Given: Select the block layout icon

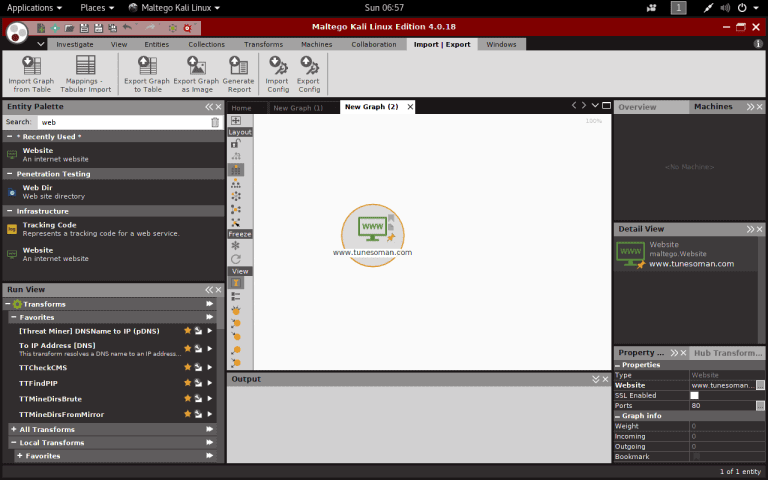Looking at the screenshot, I should [x=236, y=170].
